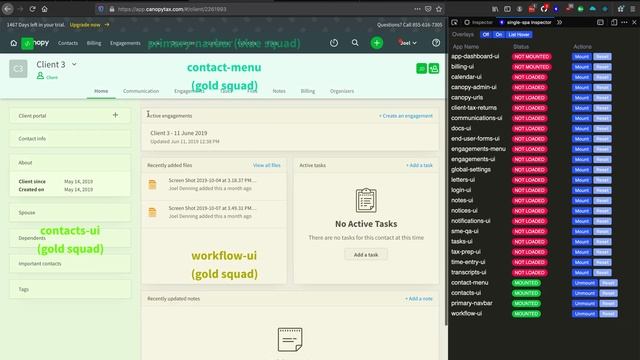Expand the Client 3 name dropdown chevron
This screenshot has width=640, height=360.
click(74, 64)
